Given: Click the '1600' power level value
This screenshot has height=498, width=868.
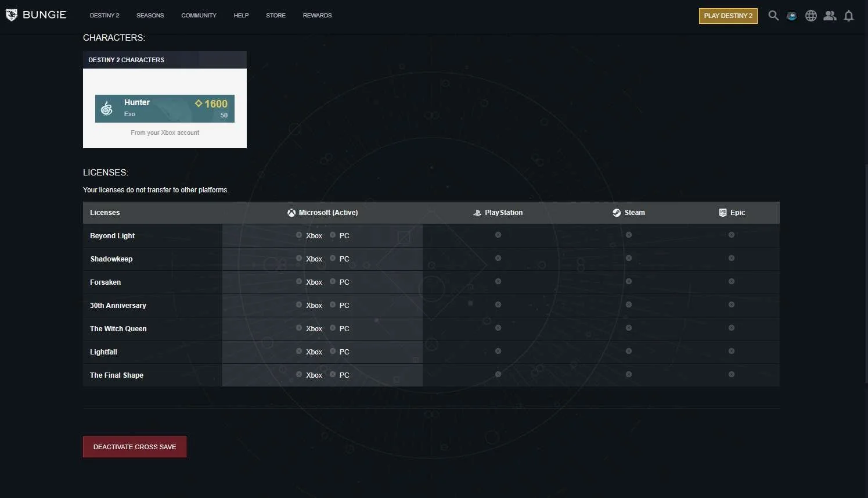Looking at the screenshot, I should click(x=216, y=104).
